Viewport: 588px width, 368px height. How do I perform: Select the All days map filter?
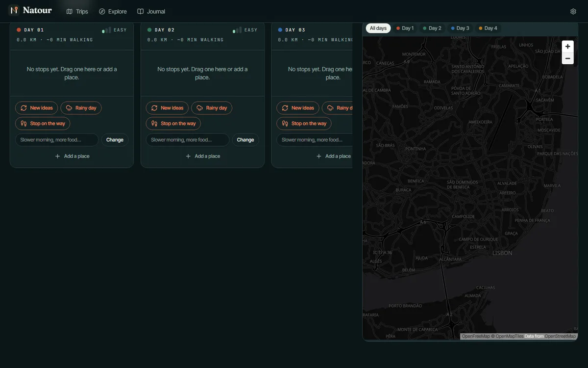(x=378, y=28)
